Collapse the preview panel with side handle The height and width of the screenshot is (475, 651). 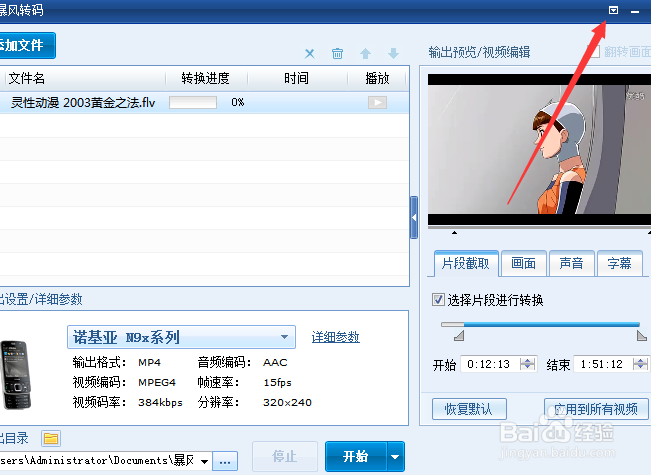pyautogui.click(x=414, y=218)
